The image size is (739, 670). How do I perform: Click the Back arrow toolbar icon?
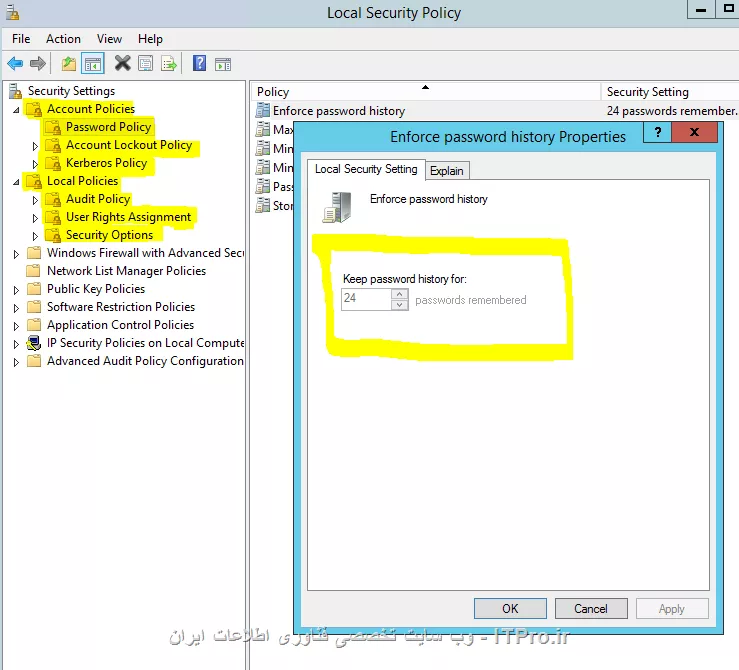tap(15, 64)
